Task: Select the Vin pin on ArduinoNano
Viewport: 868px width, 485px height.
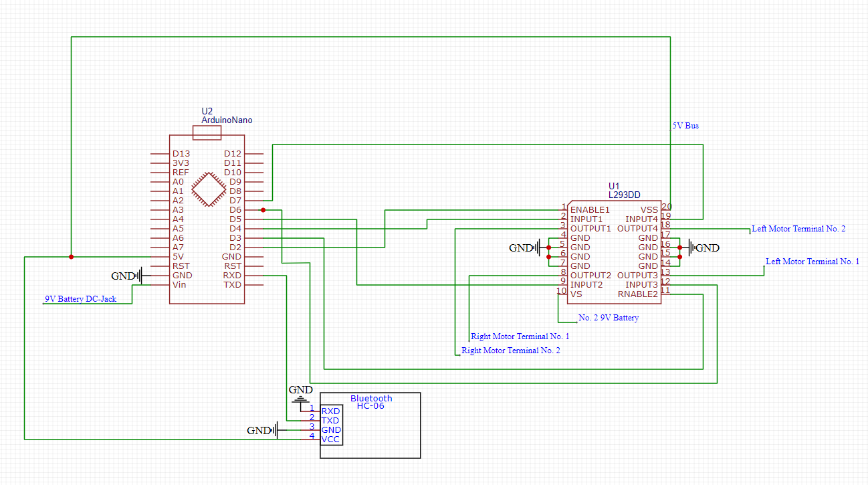Action: point(179,285)
